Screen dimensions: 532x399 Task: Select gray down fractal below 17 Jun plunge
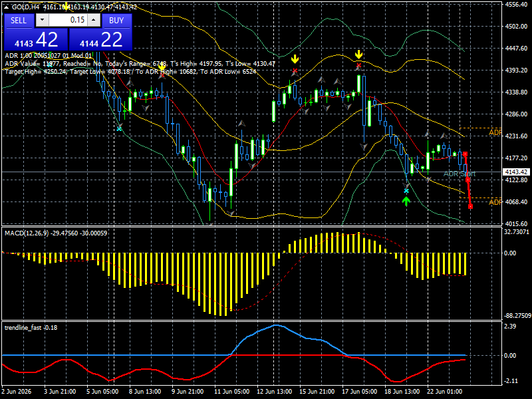364,147
